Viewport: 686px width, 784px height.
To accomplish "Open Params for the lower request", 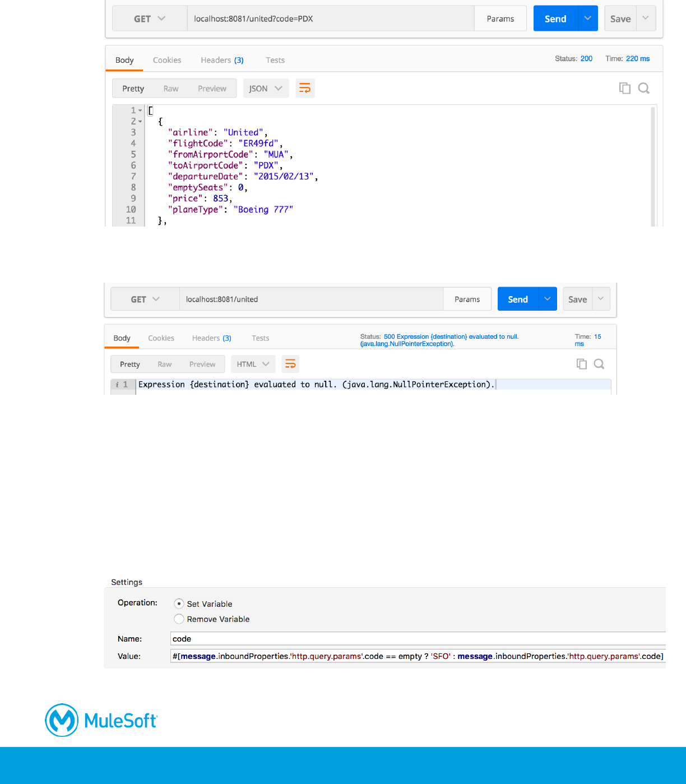I will pyautogui.click(x=467, y=299).
